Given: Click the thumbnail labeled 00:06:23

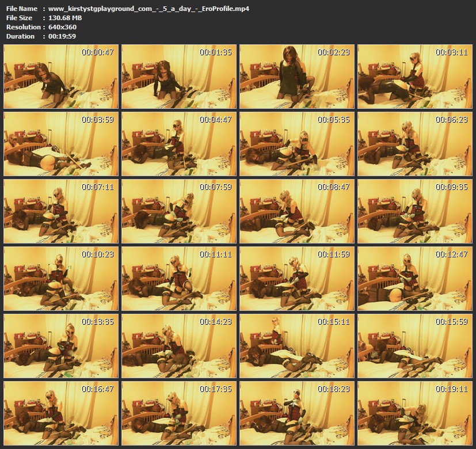Looking at the screenshot, I should click(x=415, y=144).
